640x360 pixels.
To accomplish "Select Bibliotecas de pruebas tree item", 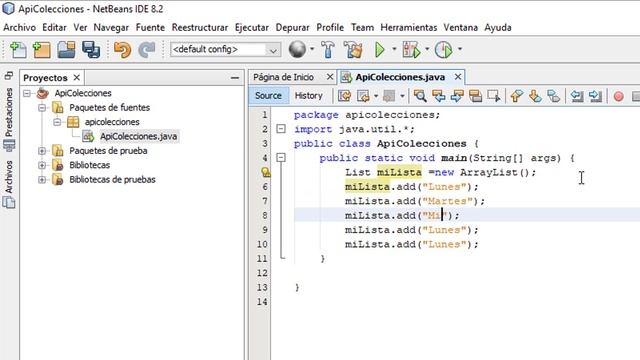I will 112,180.
